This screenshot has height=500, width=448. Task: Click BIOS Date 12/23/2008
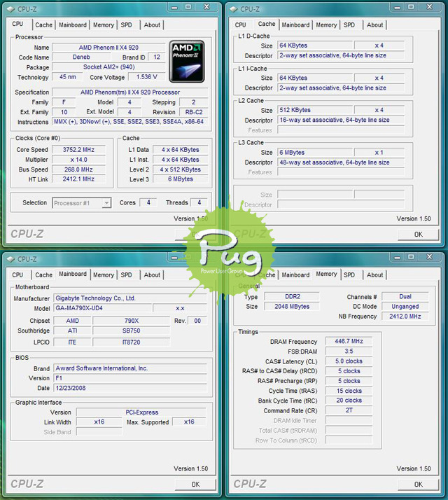tap(130, 388)
